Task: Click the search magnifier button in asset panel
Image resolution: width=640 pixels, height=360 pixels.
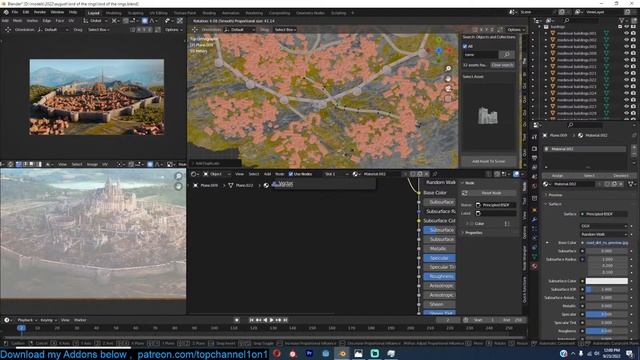Action: 507,54
